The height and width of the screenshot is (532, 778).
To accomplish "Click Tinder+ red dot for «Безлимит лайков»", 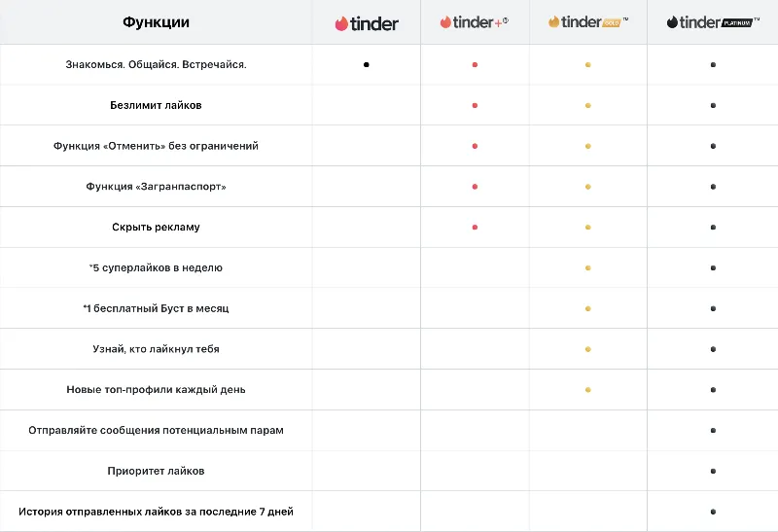I will tap(475, 105).
